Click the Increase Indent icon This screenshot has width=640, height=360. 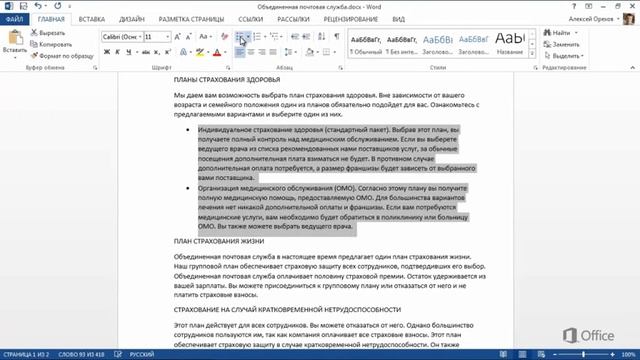[306, 37]
